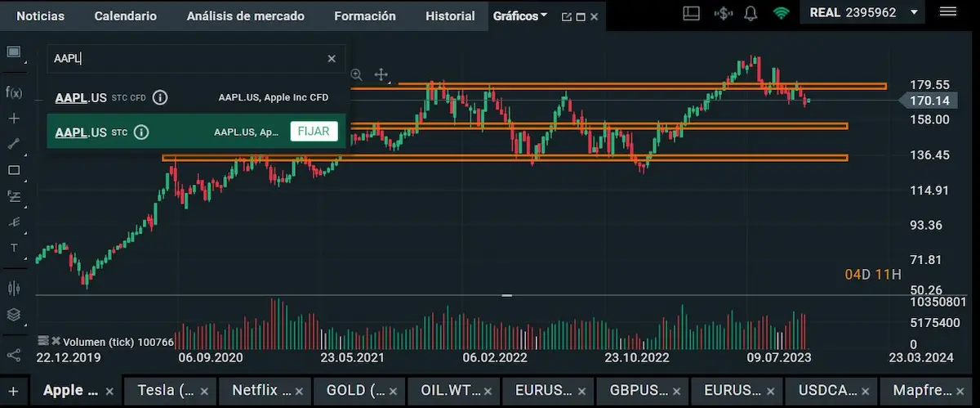Open Volumen indicator settings icon
Viewport: 980px width, 408px height.
pyautogui.click(x=43, y=341)
